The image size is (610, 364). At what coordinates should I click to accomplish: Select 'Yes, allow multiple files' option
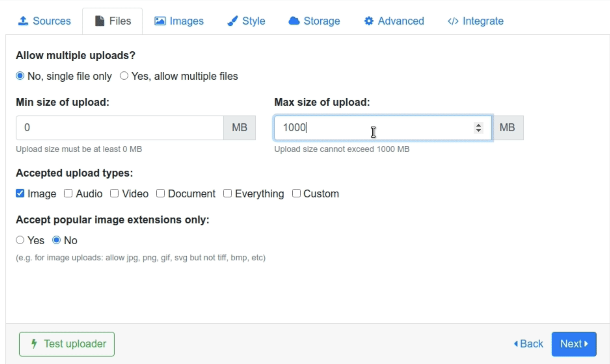tap(124, 76)
